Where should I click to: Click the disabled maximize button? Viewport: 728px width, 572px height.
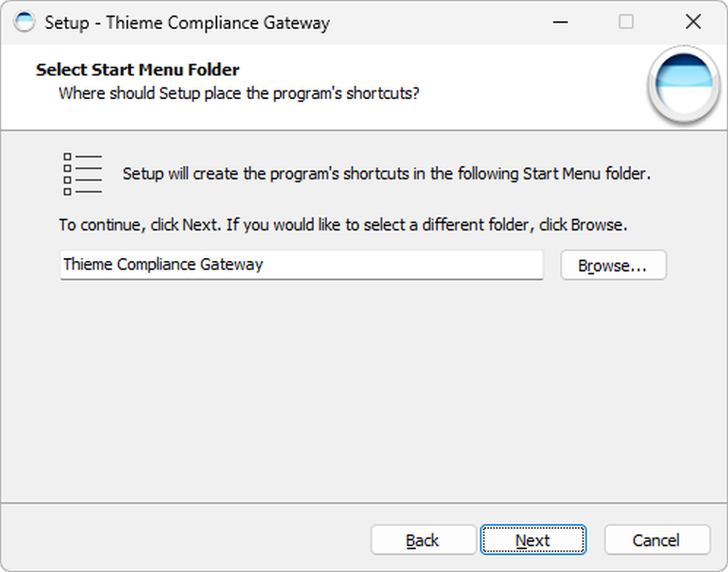pyautogui.click(x=626, y=22)
